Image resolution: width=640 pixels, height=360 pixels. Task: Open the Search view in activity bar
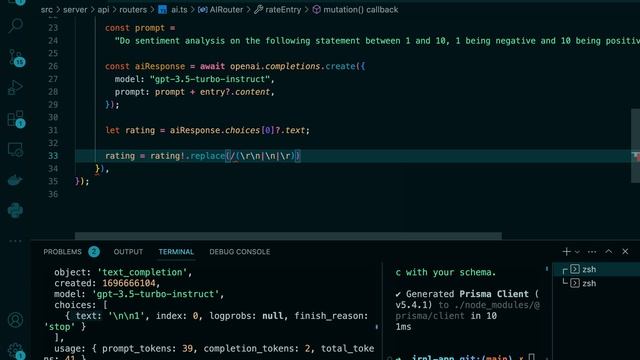point(16,26)
